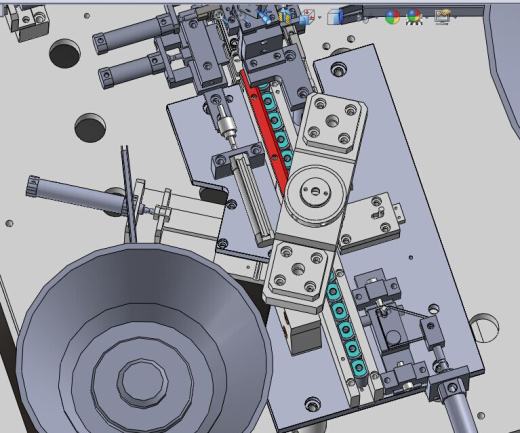Click the Edit Appearance color sphere icon

coord(392,16)
